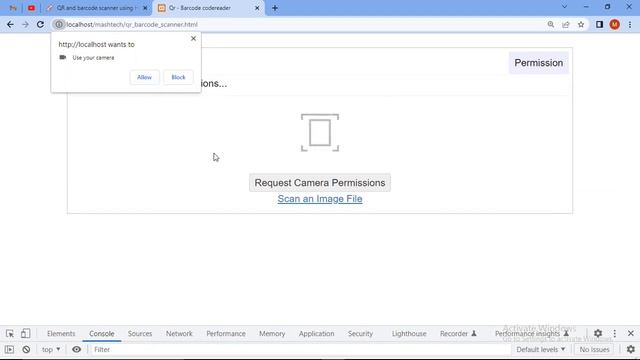Image resolution: width=640 pixels, height=360 pixels.
Task: Open the Memory tab in DevTools
Action: [272, 333]
